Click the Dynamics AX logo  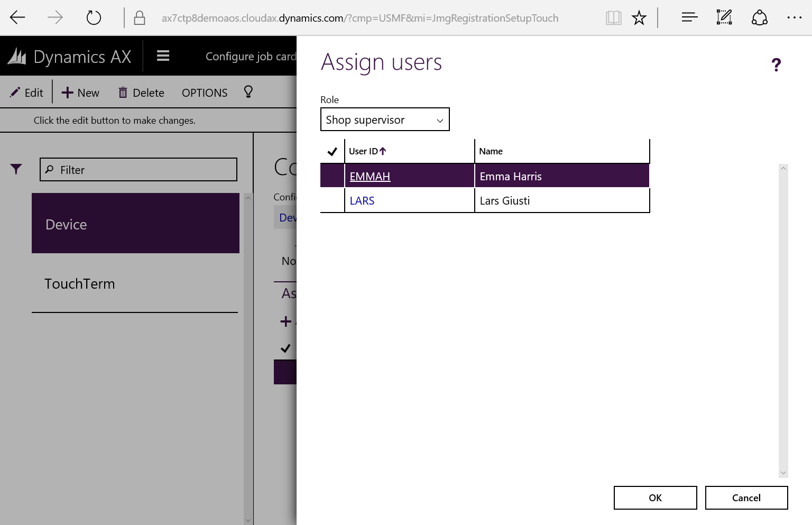coord(69,57)
